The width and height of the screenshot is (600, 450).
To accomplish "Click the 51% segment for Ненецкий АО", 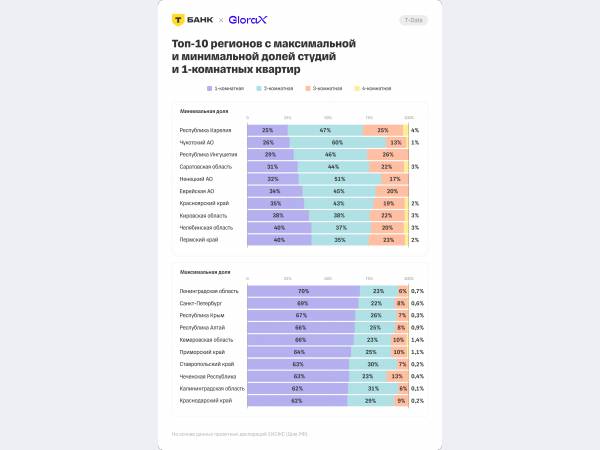I will coord(340,179).
